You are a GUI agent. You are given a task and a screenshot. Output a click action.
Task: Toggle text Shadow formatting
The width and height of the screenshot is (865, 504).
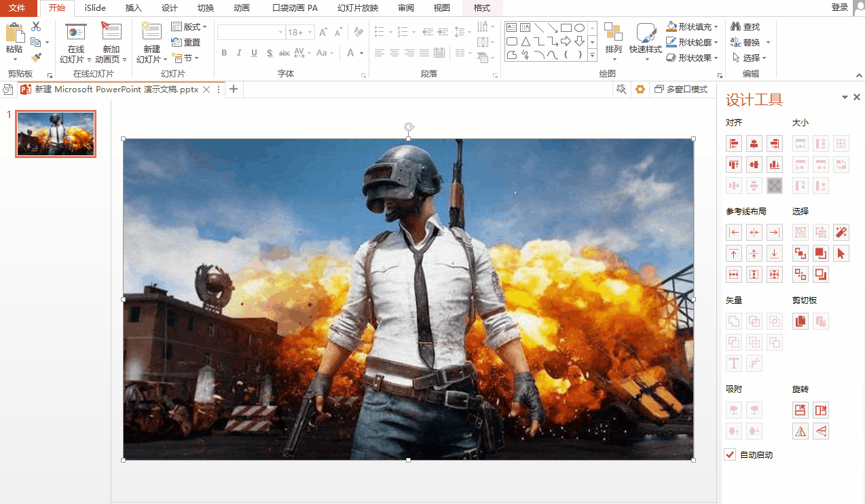click(270, 53)
